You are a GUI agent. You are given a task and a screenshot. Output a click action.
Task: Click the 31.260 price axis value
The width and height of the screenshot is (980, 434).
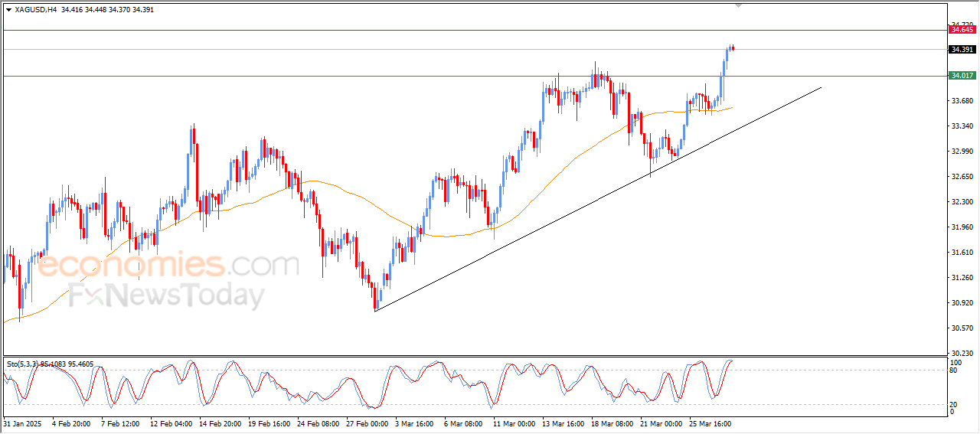[962, 277]
